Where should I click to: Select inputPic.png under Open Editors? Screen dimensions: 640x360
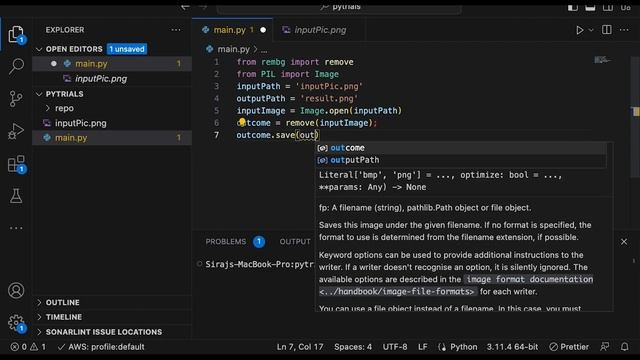(112, 78)
